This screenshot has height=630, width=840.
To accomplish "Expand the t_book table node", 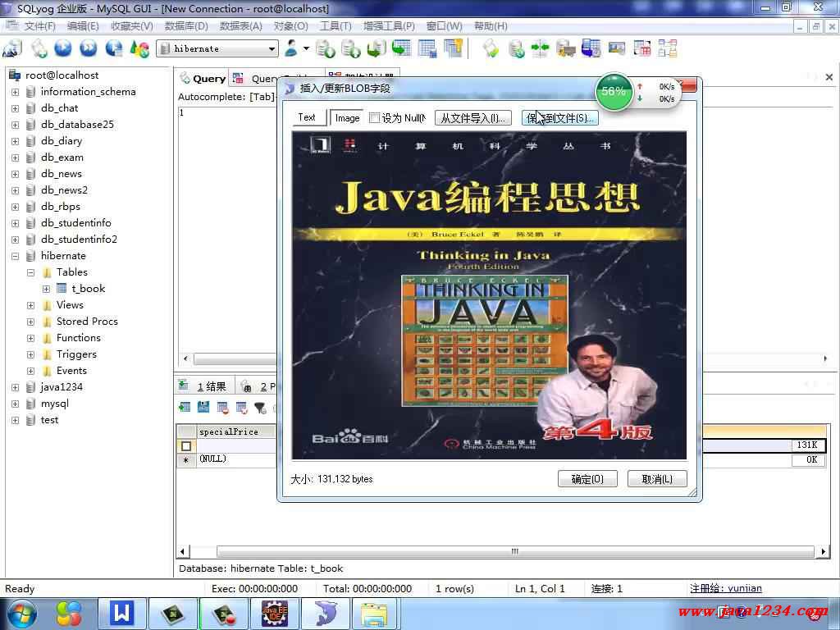I will point(46,290).
